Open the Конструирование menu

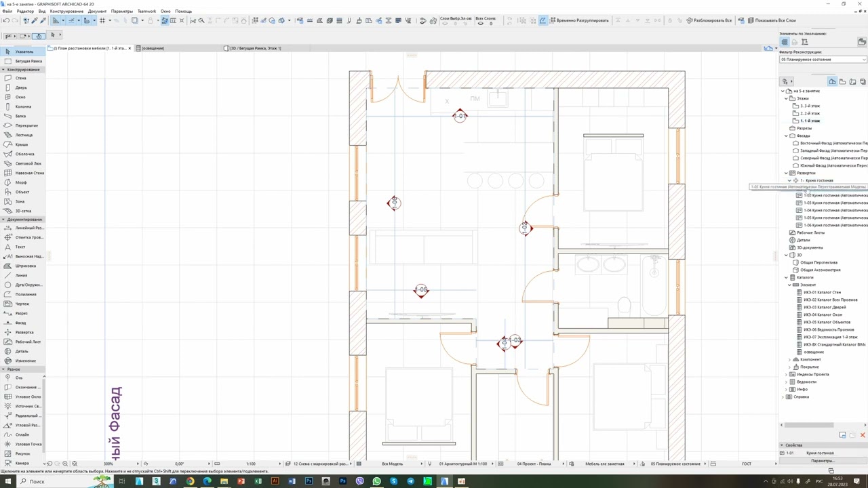coord(67,12)
